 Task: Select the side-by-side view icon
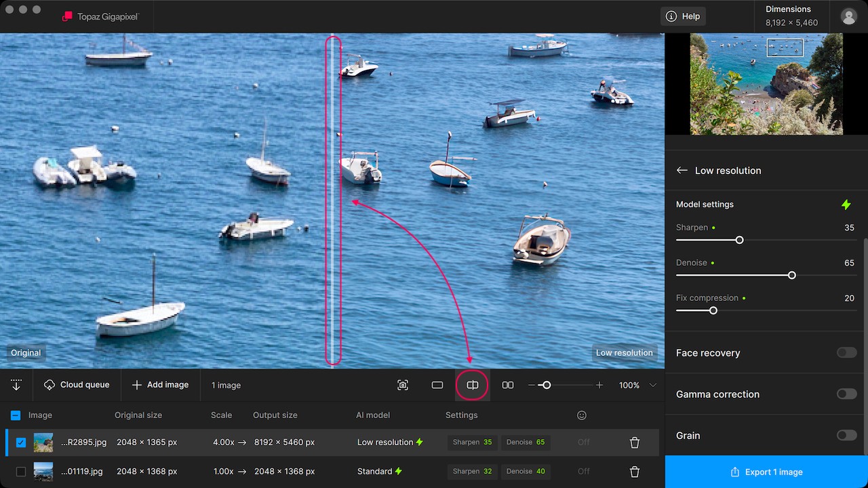pyautogui.click(x=507, y=385)
